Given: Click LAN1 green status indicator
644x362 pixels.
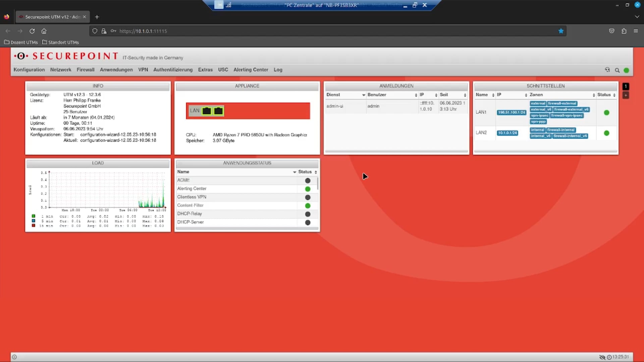Looking at the screenshot, I should pyautogui.click(x=606, y=113).
